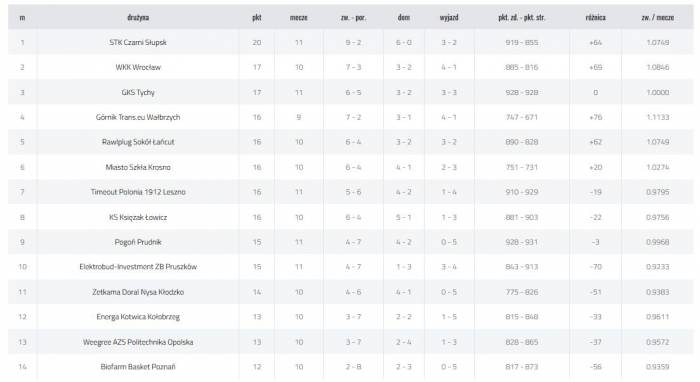Viewport: 700px width, 382px height.
Task: Click Rawlplug Sokół Łańcut team name
Action: click(138, 142)
